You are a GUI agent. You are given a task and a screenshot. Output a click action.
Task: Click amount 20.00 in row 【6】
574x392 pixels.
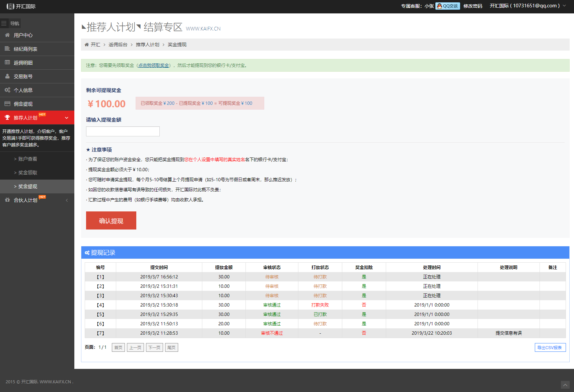click(224, 324)
